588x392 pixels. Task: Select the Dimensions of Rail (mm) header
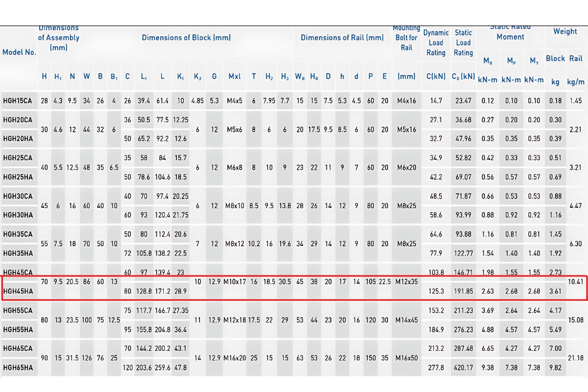(342, 38)
